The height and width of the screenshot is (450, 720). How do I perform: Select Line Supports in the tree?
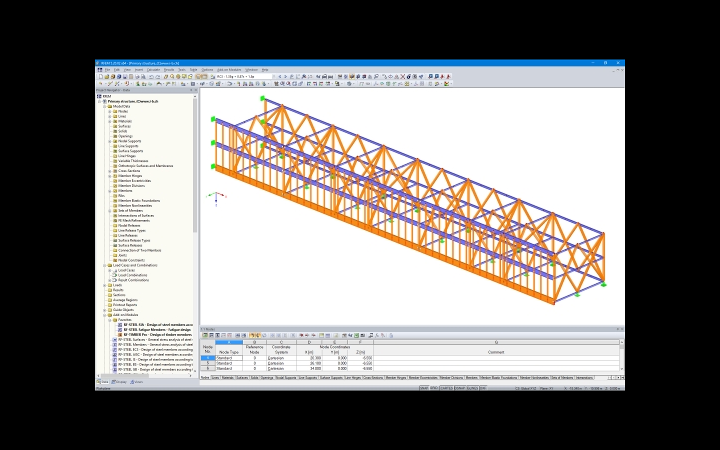(128, 146)
